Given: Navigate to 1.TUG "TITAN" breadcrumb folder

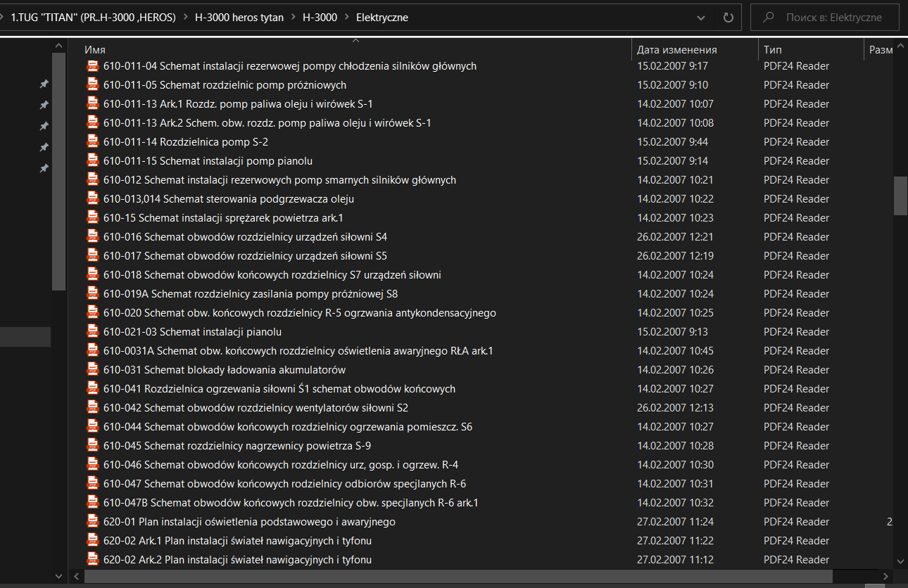Looking at the screenshot, I should click(93, 18).
